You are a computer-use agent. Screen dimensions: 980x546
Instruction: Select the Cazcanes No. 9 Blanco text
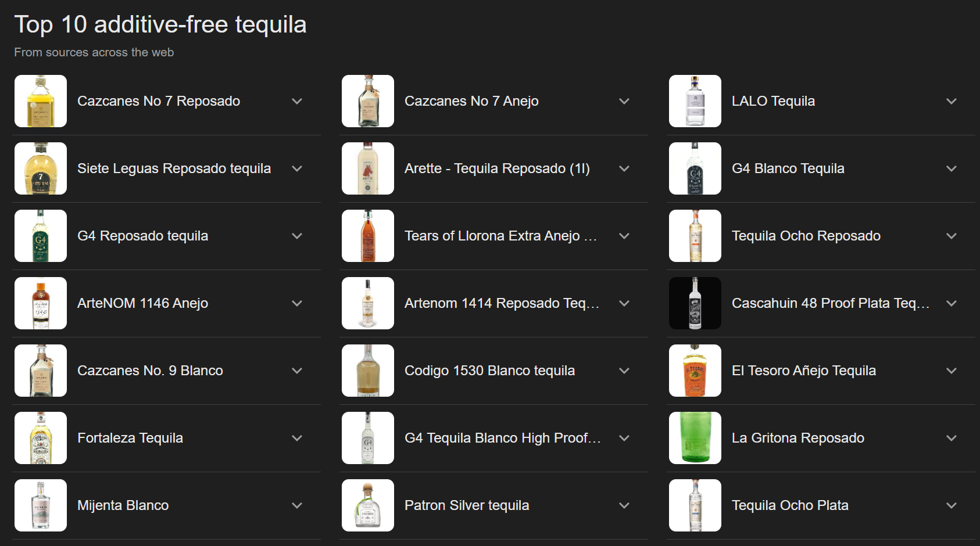point(150,371)
